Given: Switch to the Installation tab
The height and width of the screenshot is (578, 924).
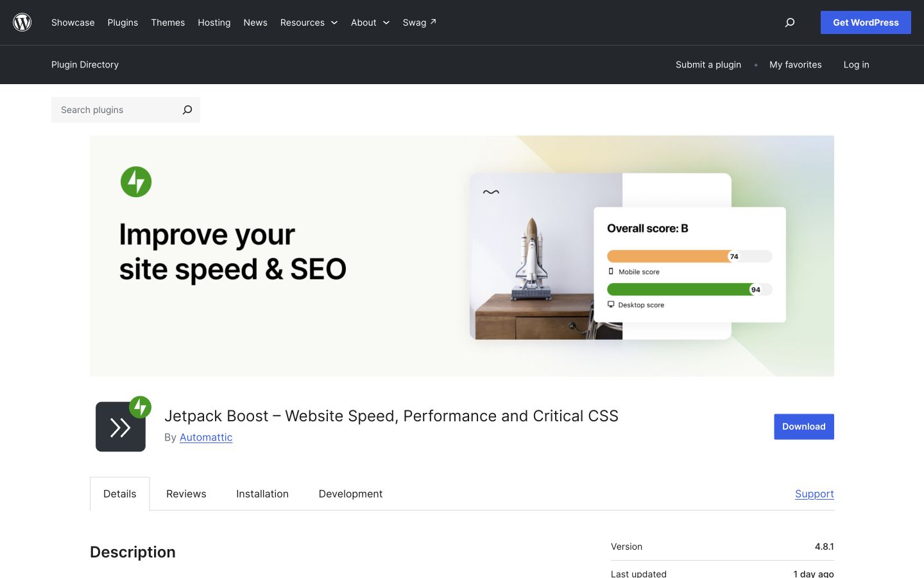Looking at the screenshot, I should pyautogui.click(x=262, y=494).
